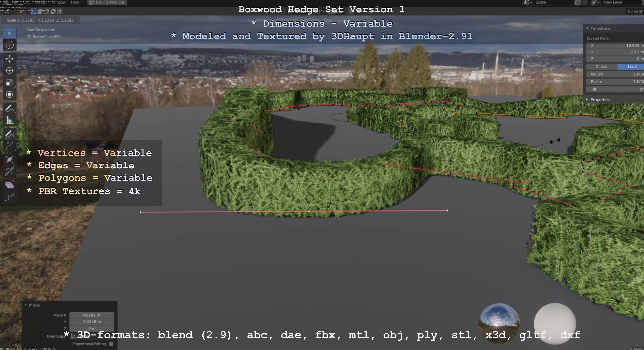Pick the Randomize tool
The width and height of the screenshot is (644, 350).
click(10, 197)
